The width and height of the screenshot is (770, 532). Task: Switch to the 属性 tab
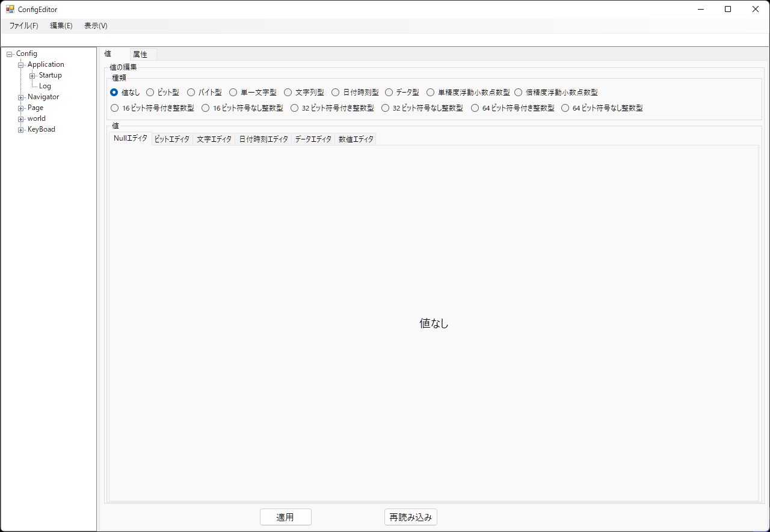point(140,54)
